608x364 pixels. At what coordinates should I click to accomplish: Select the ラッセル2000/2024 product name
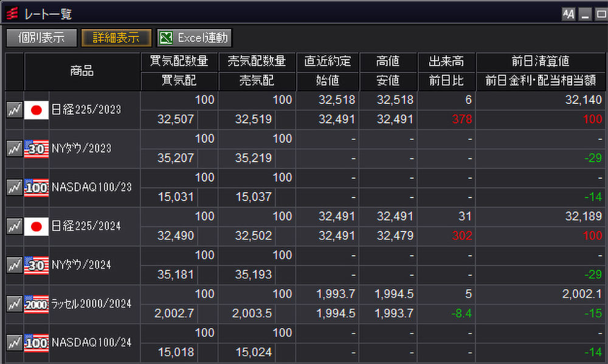click(92, 304)
